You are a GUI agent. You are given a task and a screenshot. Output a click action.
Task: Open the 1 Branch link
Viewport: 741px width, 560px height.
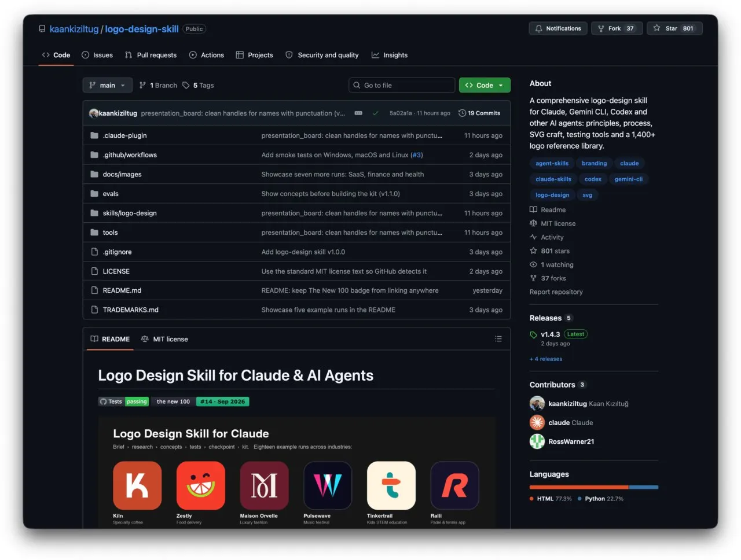pyautogui.click(x=158, y=85)
